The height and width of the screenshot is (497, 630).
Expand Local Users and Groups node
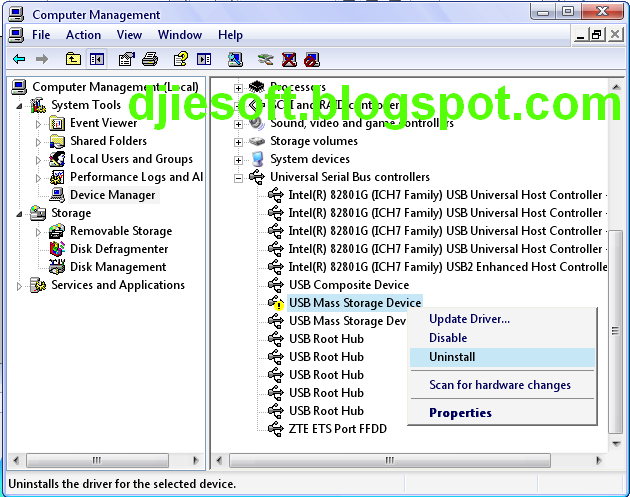pyautogui.click(x=38, y=160)
